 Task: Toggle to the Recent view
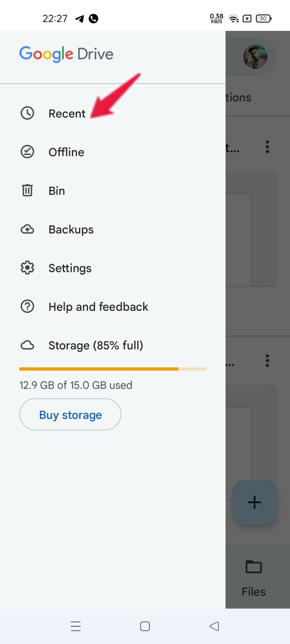[67, 113]
